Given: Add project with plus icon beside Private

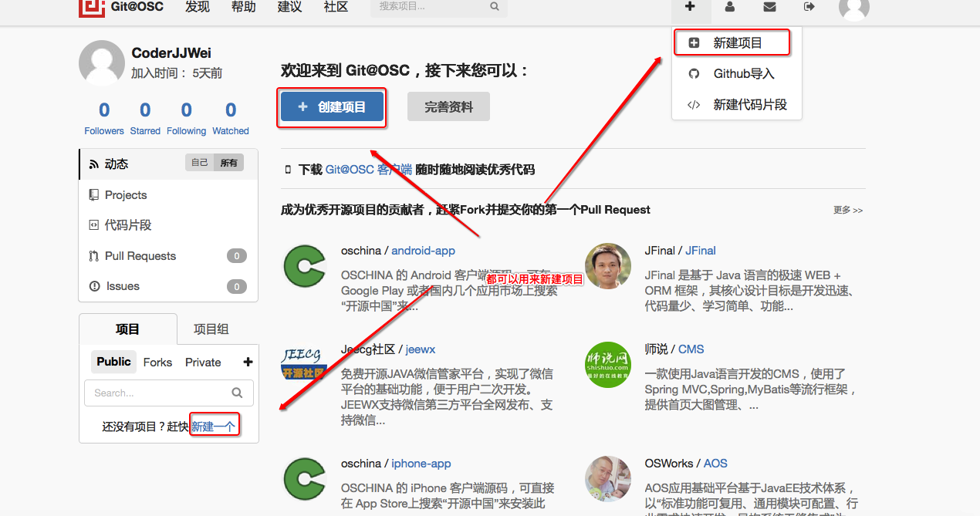Looking at the screenshot, I should [248, 362].
